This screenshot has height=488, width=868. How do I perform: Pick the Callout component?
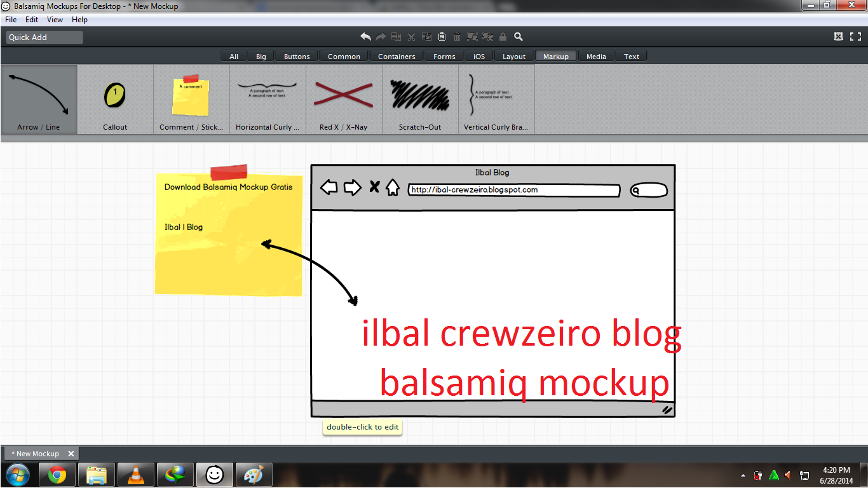(x=115, y=99)
